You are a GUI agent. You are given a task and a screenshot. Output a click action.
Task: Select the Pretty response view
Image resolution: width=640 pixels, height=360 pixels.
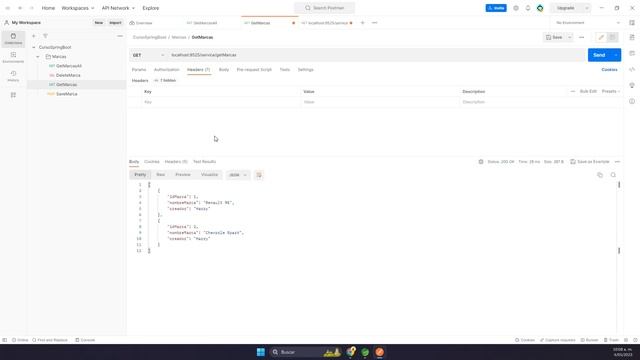[140, 175]
